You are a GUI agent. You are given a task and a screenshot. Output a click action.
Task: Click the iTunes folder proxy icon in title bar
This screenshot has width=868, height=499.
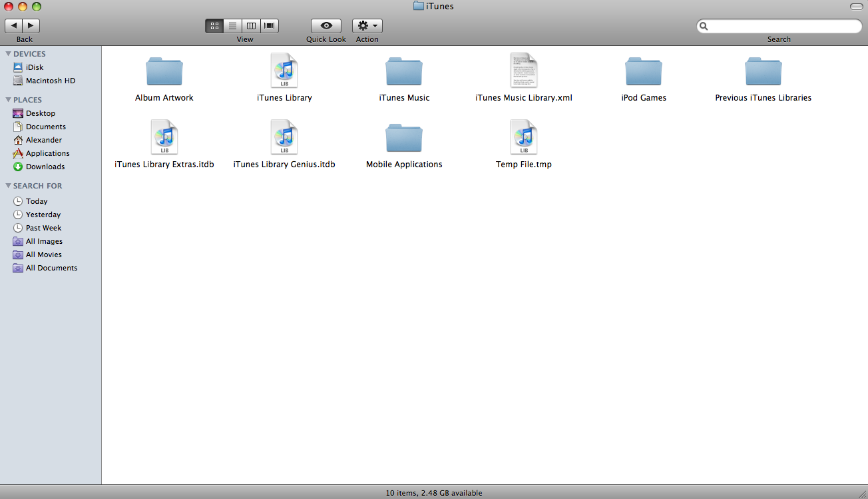419,6
